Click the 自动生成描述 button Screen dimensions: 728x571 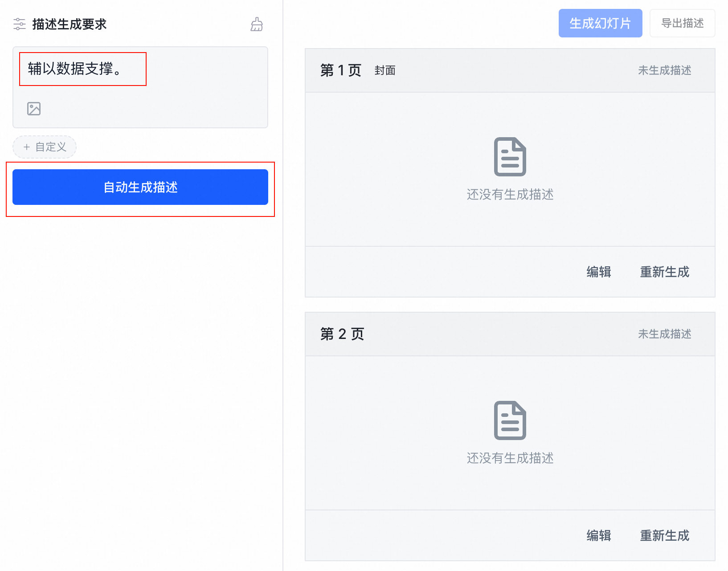tap(140, 187)
